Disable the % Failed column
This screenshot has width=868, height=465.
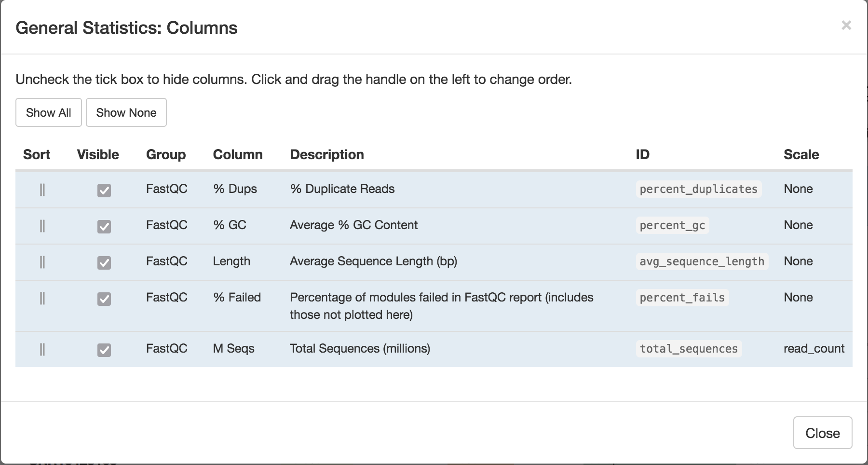[104, 299]
